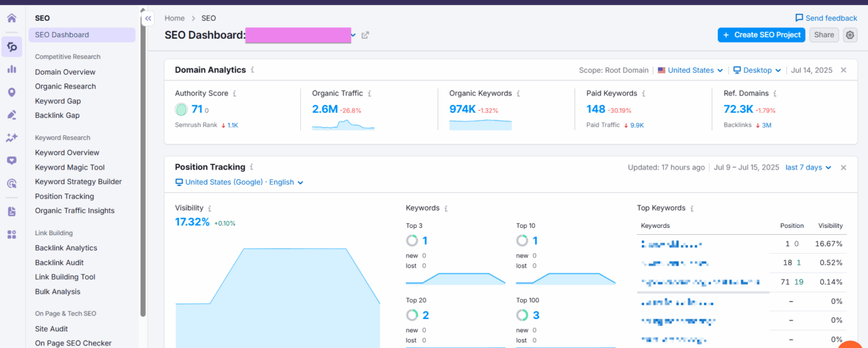Collapse the SEO sidebar with double-chevron
Viewport: 868px width, 348px height.
click(148, 19)
